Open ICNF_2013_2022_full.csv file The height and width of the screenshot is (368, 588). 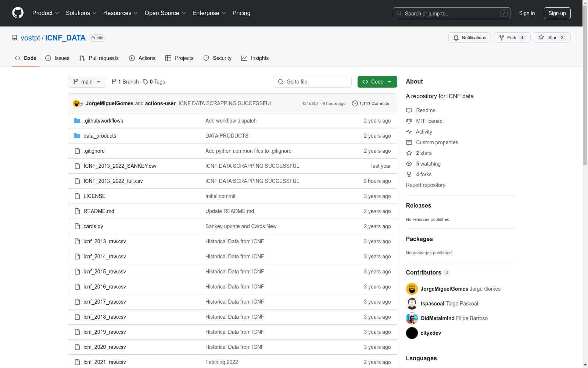(113, 181)
